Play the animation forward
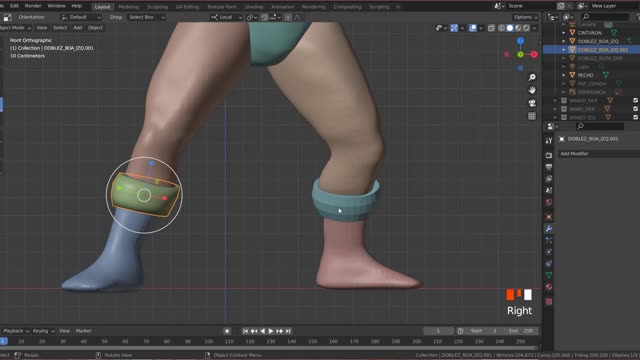Image resolution: width=640 pixels, height=360 pixels. [271, 331]
